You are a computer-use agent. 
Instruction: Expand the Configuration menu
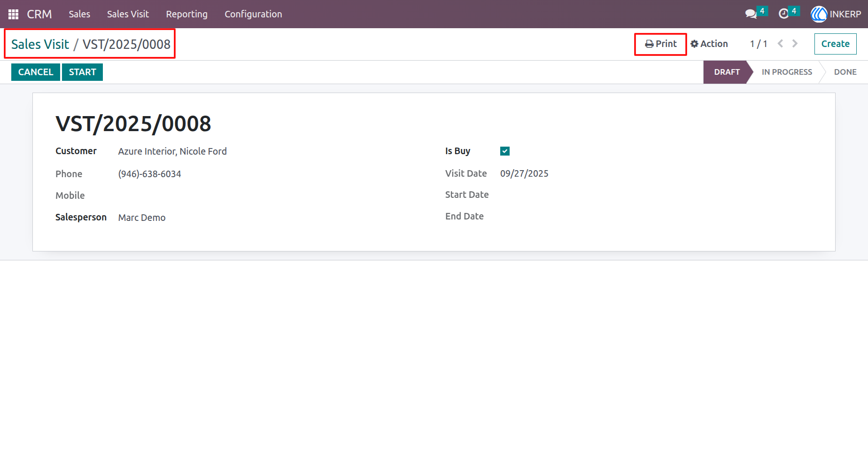click(253, 14)
